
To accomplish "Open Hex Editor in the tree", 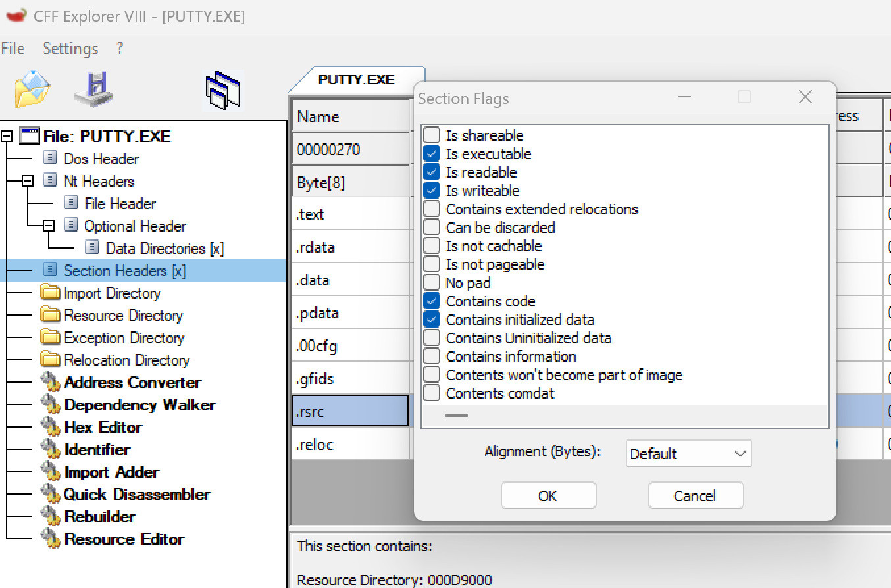I will tap(103, 428).
